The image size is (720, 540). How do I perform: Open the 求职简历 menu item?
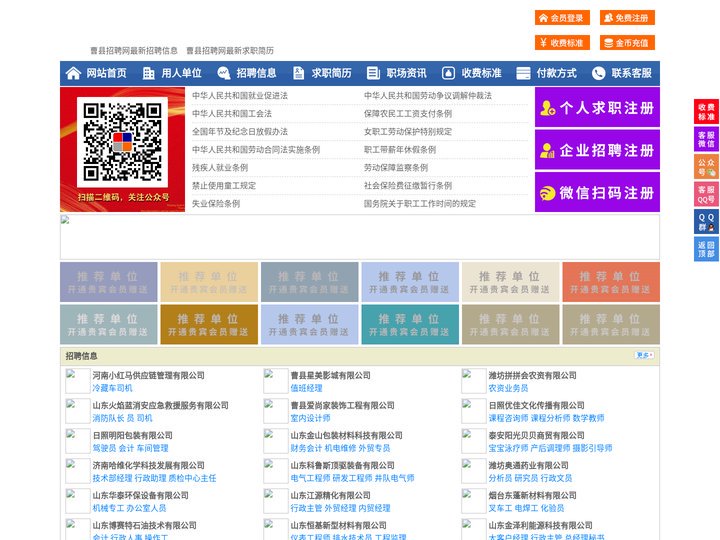[332, 73]
